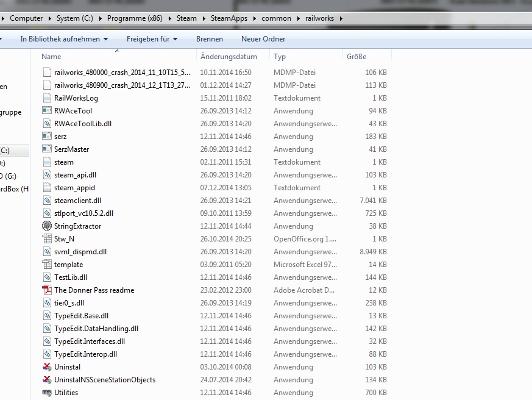Expand the arrow after Programme (x86) breadcrumb

(169, 18)
